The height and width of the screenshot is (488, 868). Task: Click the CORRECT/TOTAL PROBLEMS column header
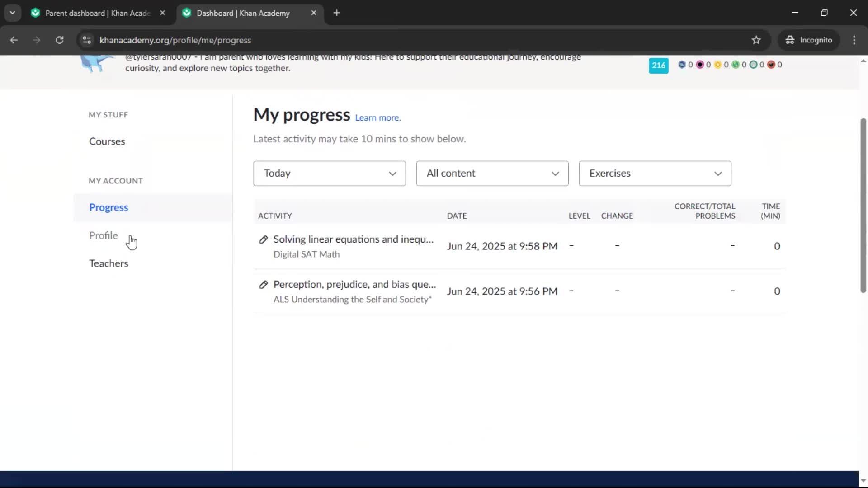(705, 211)
